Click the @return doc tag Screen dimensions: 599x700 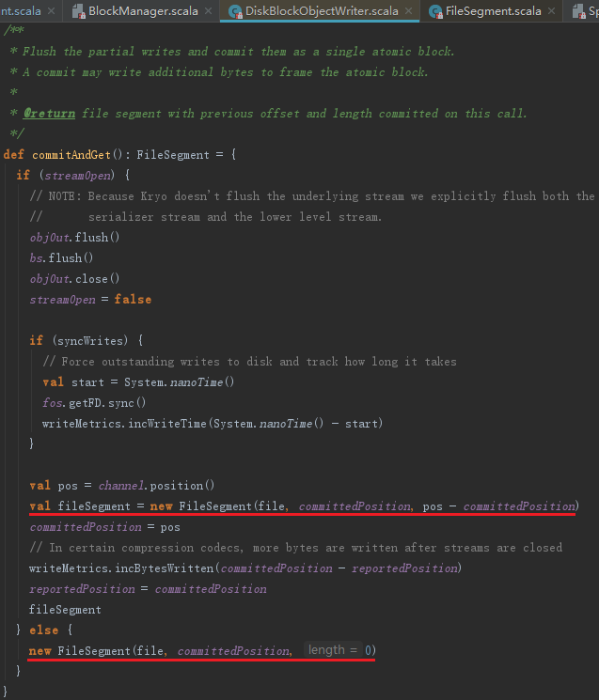point(49,114)
